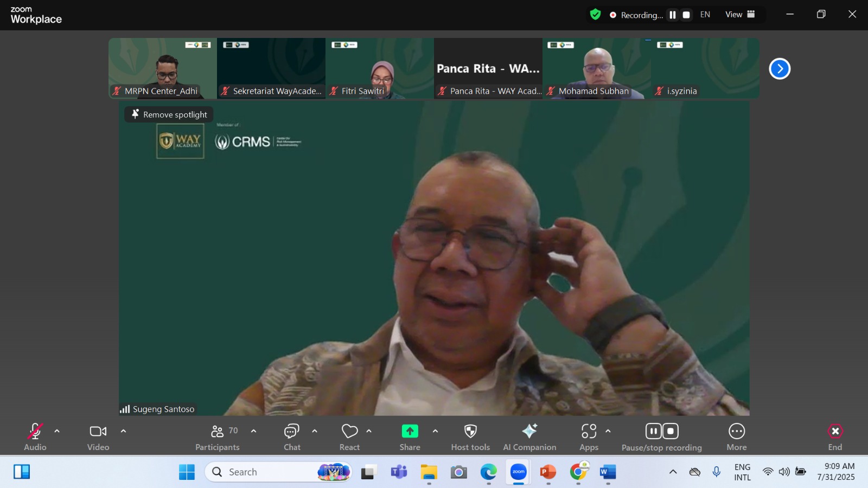Screen dimensions: 868x488
Task: Open Windows widgets panel icon
Action: pyautogui.click(x=22, y=472)
